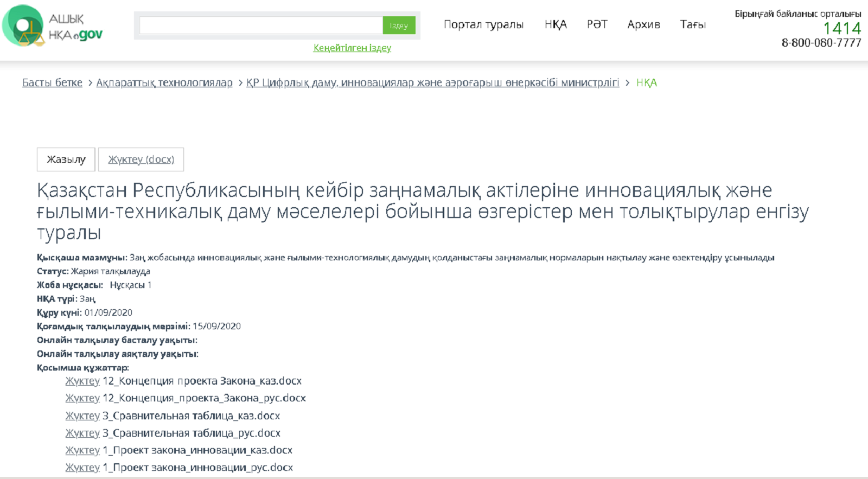Download 12_Концепция проекта Закона_каз.docx file

click(x=82, y=381)
